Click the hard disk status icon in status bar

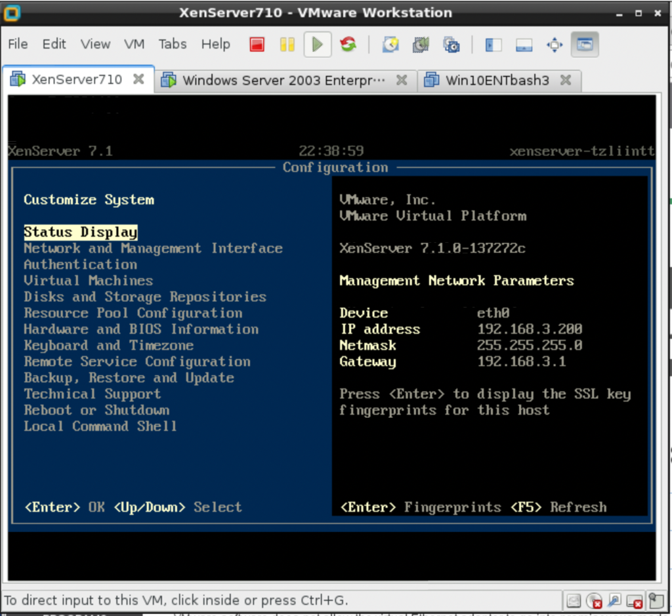pos(574,601)
